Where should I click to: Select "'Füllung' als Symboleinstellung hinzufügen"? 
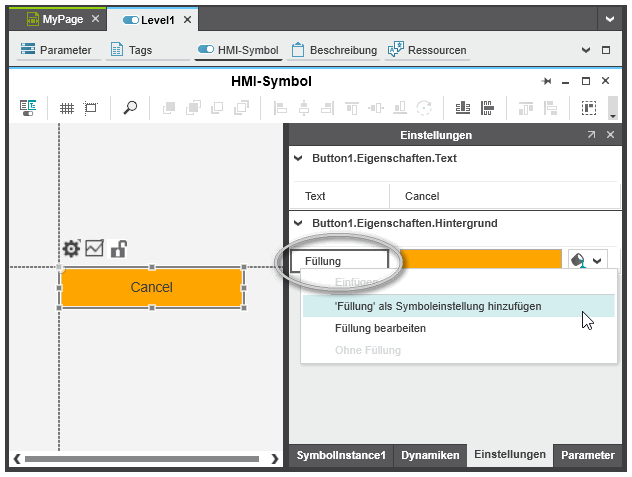pos(439,306)
